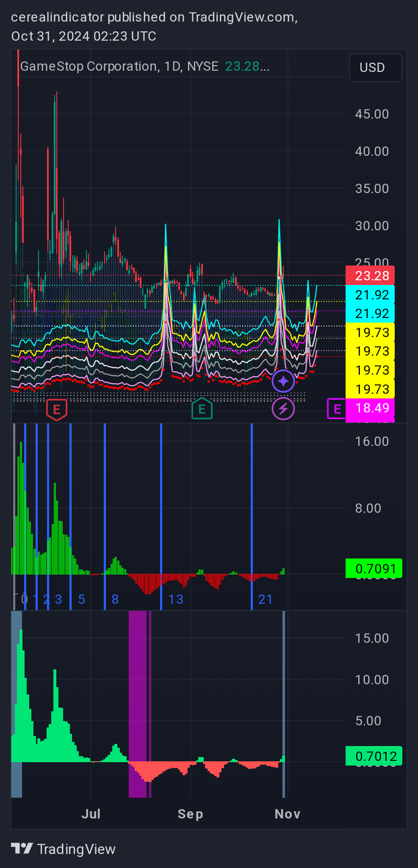Click the magenta 18.49 price label
This screenshot has width=418, height=868.
click(x=370, y=408)
